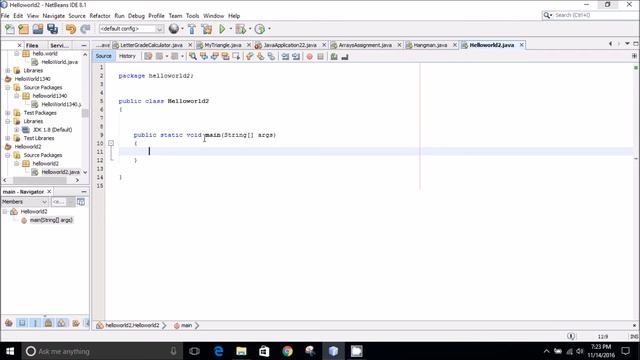Switch to ArraysAssignment.java tab

coord(365,45)
